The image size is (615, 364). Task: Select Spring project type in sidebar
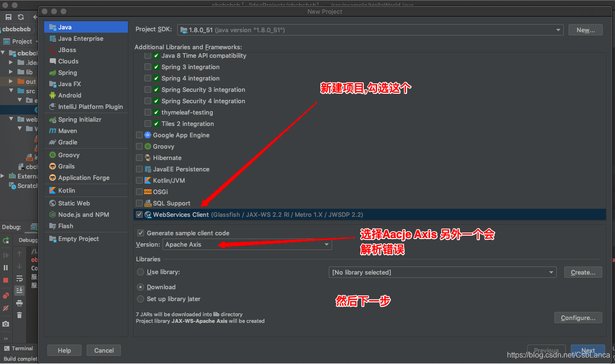(x=86, y=72)
